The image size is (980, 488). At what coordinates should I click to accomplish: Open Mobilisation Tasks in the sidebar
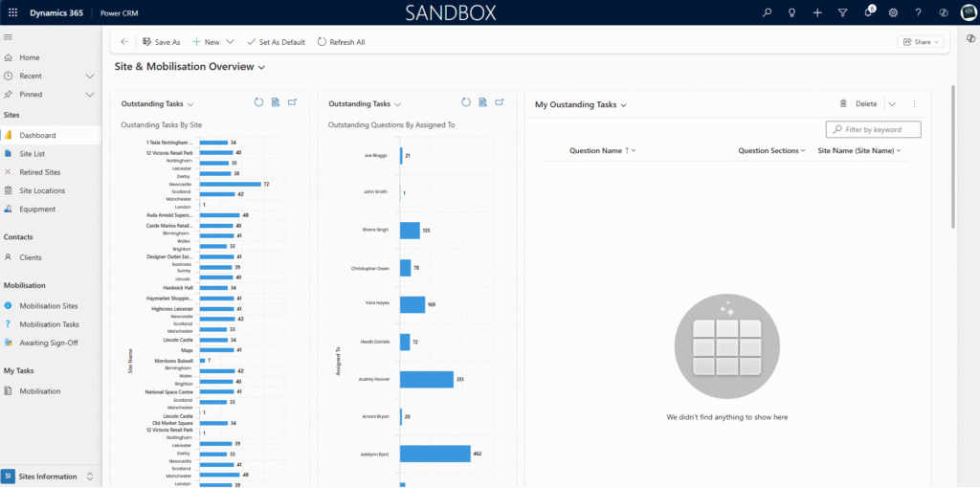click(48, 324)
